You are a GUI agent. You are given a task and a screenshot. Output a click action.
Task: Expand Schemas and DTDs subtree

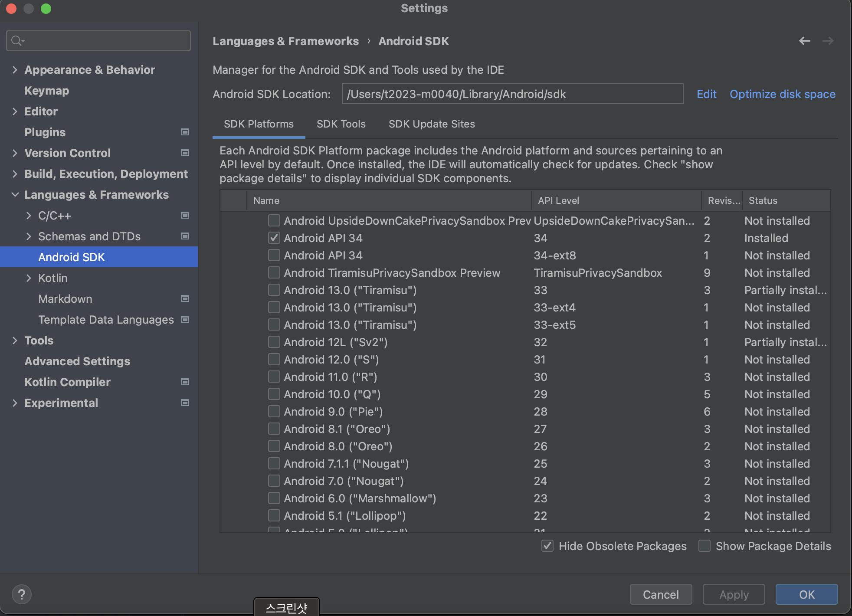[x=29, y=236]
